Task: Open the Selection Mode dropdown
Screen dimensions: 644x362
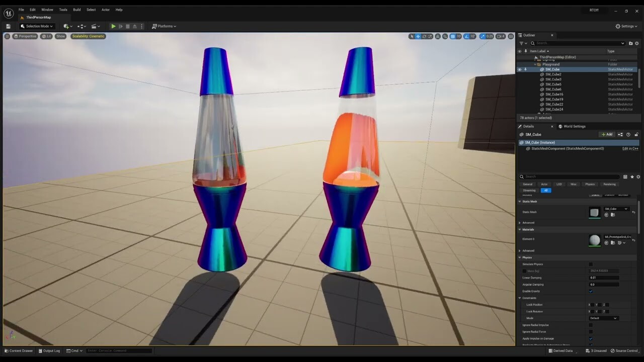Action: (x=36, y=26)
